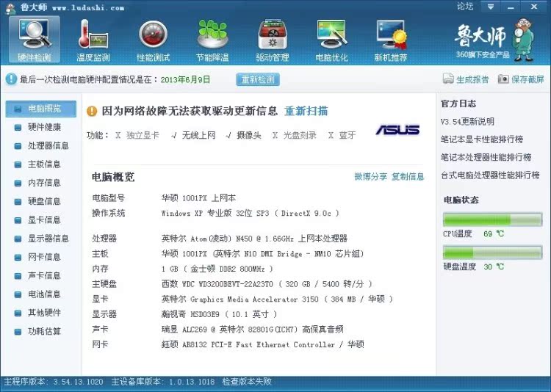Click the 鲁大师 logo at top right
551x392 pixels.
(494, 40)
